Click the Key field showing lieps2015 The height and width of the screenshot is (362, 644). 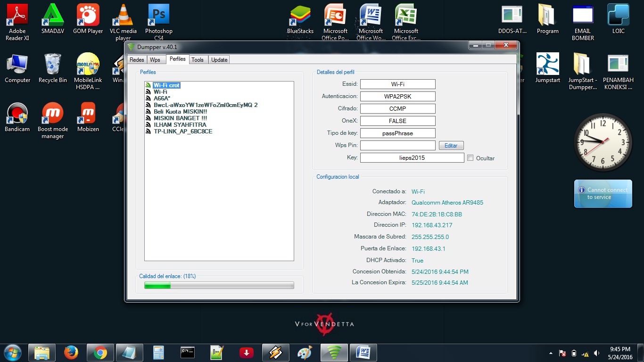pyautogui.click(x=412, y=157)
